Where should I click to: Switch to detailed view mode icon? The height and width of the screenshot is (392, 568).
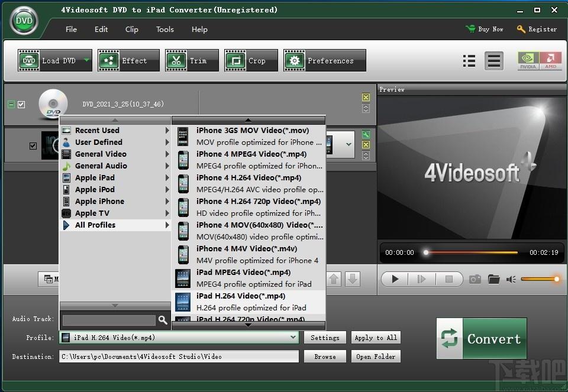point(493,61)
